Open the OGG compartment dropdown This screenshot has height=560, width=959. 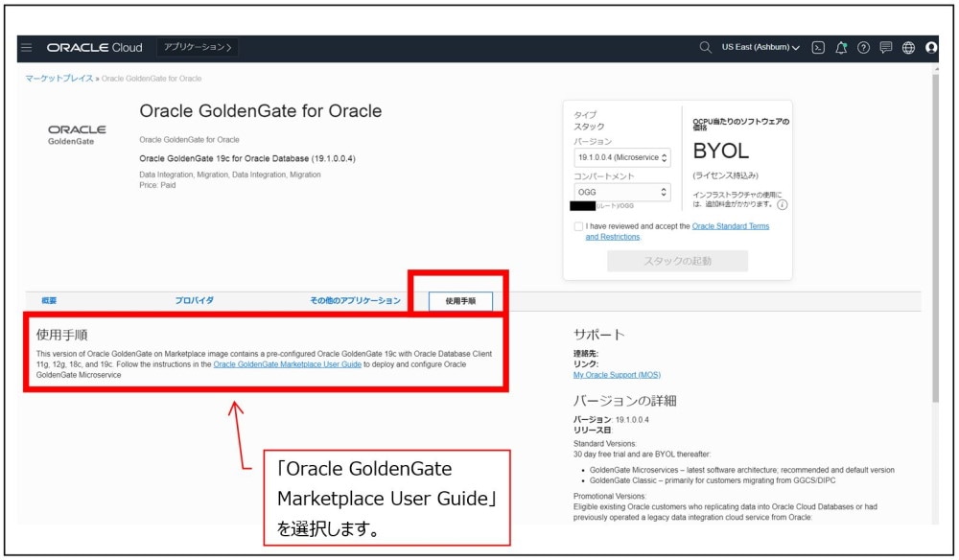point(622,192)
